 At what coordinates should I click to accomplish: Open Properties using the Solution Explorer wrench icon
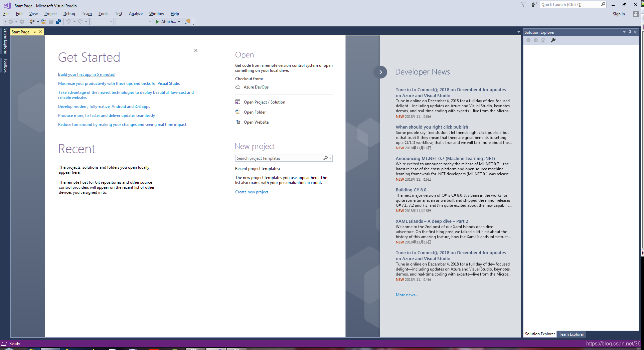[x=553, y=40]
